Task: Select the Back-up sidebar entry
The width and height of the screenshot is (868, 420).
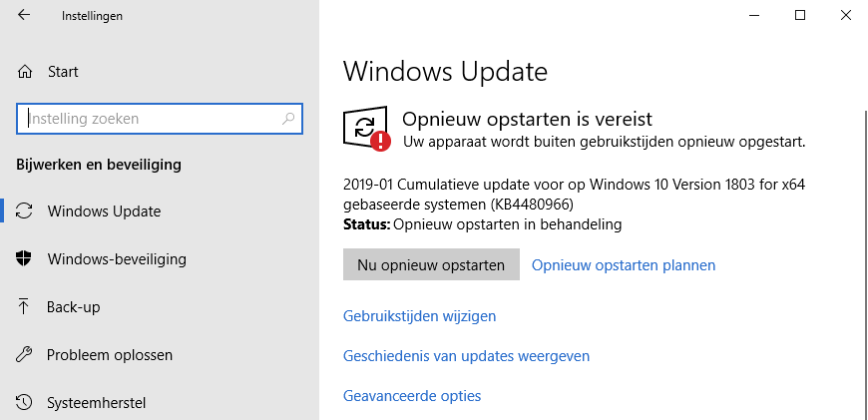Action: click(74, 307)
